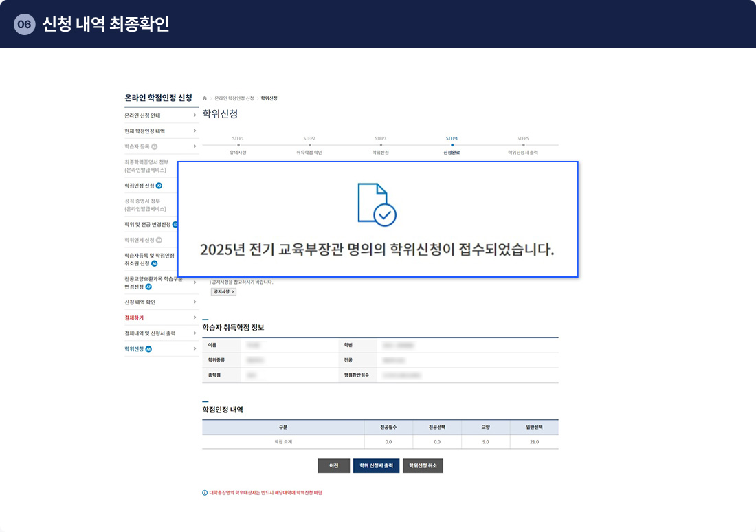Expand the 결제내역 및 신청서 출력 arrow
Viewport: 756px width, 532px height.
tap(194, 333)
